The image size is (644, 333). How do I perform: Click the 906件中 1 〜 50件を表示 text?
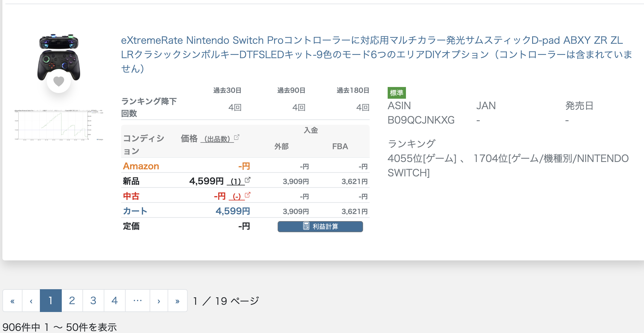point(59,327)
